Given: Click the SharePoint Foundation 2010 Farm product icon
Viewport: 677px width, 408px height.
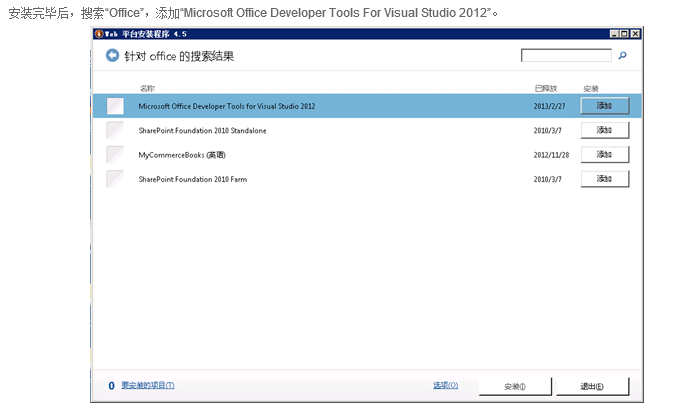Looking at the screenshot, I should [x=115, y=179].
